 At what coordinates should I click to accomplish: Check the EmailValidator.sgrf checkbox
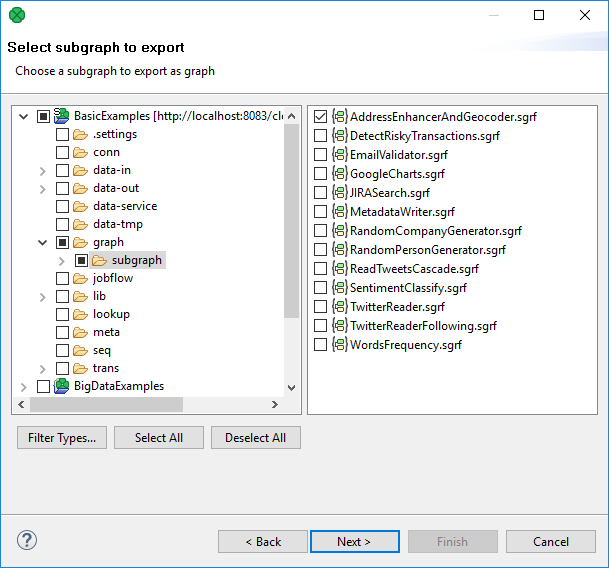click(320, 155)
